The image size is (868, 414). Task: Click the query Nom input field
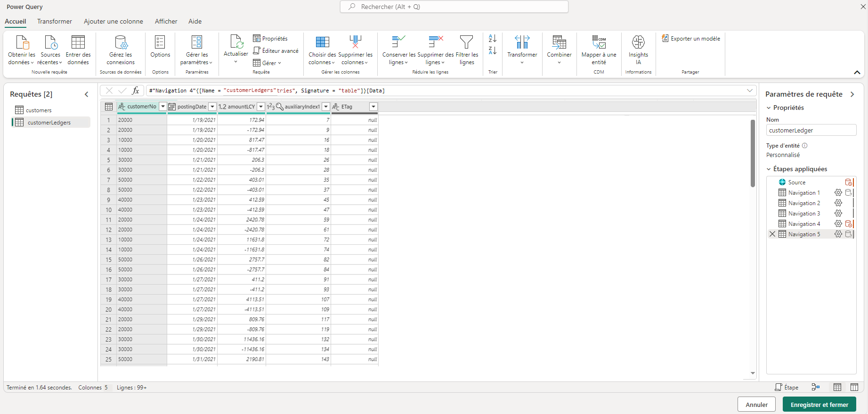[811, 131]
